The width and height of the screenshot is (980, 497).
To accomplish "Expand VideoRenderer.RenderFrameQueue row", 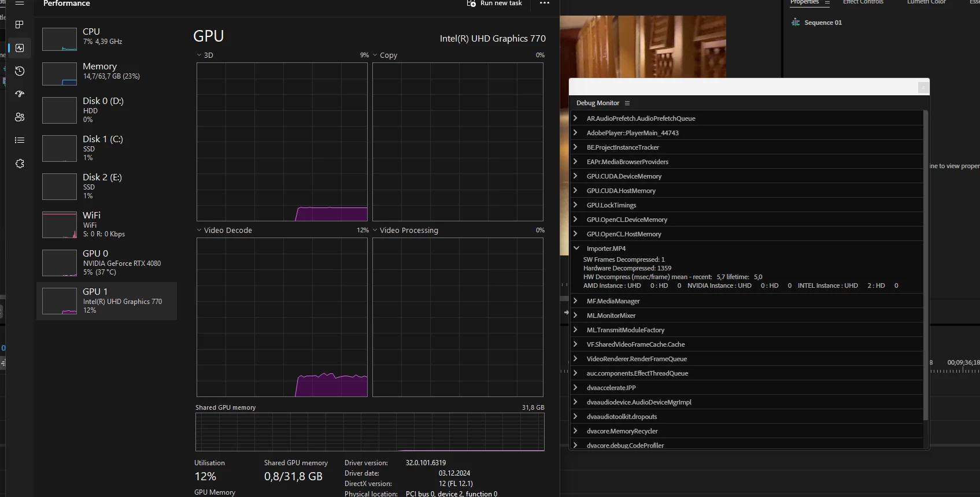I will (x=576, y=358).
